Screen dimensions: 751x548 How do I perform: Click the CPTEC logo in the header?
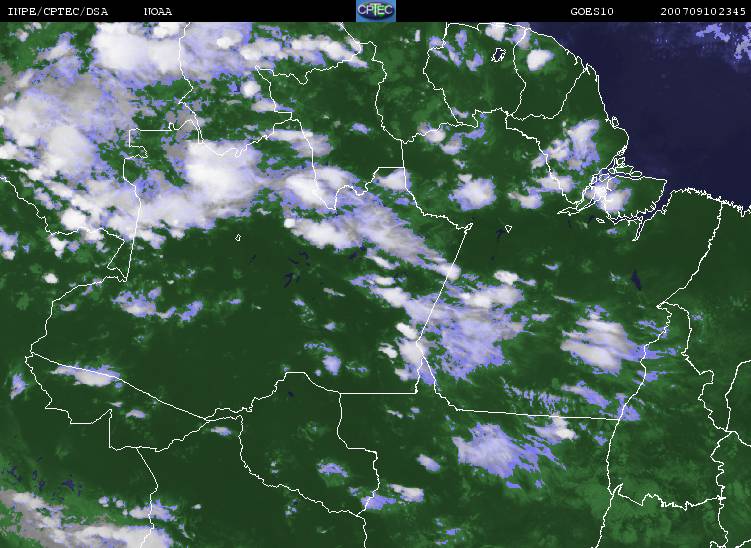click(x=376, y=11)
